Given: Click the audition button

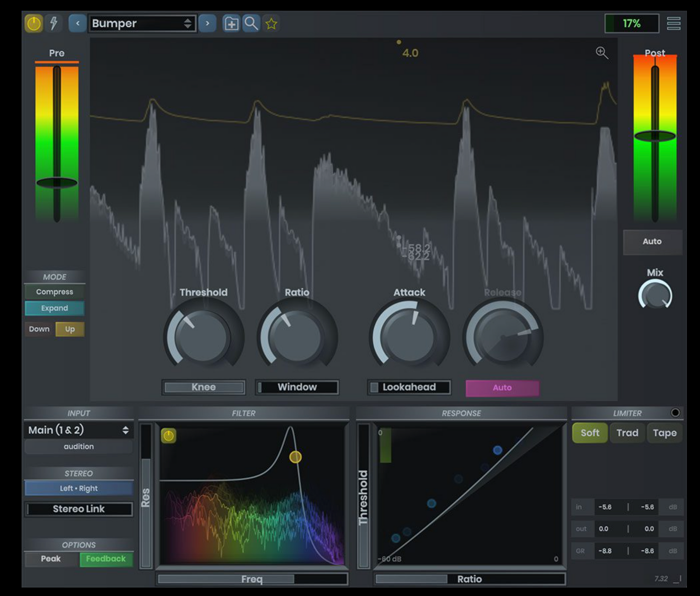Looking at the screenshot, I should click(x=78, y=446).
